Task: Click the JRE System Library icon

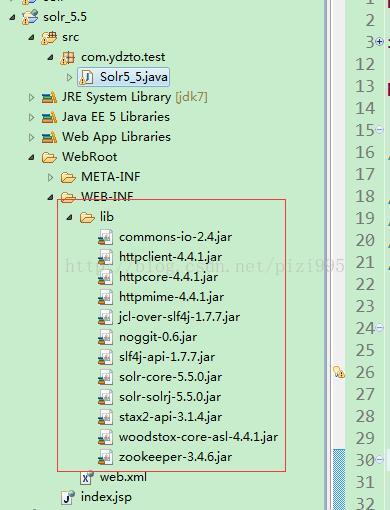Action: tap(49, 97)
